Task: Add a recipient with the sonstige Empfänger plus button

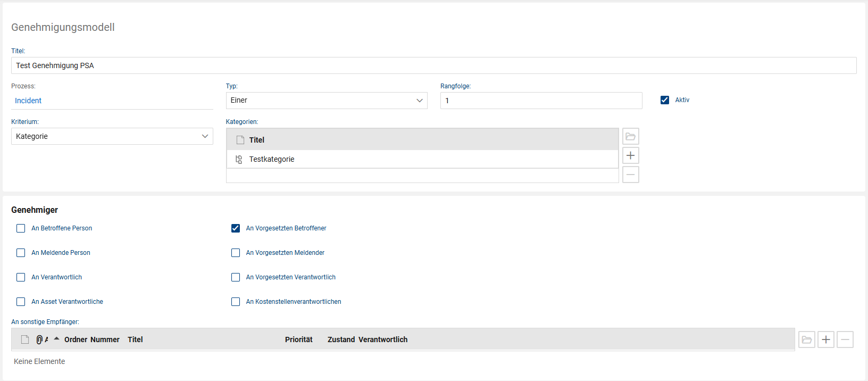Action: (x=826, y=339)
